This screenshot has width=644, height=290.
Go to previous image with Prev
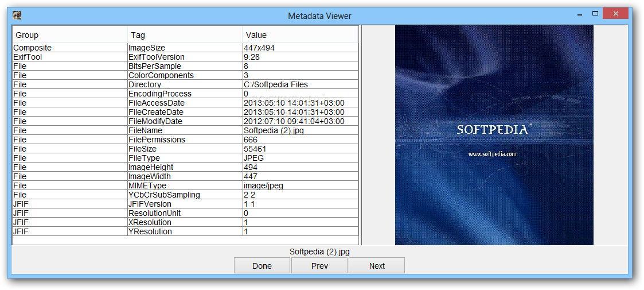click(319, 265)
